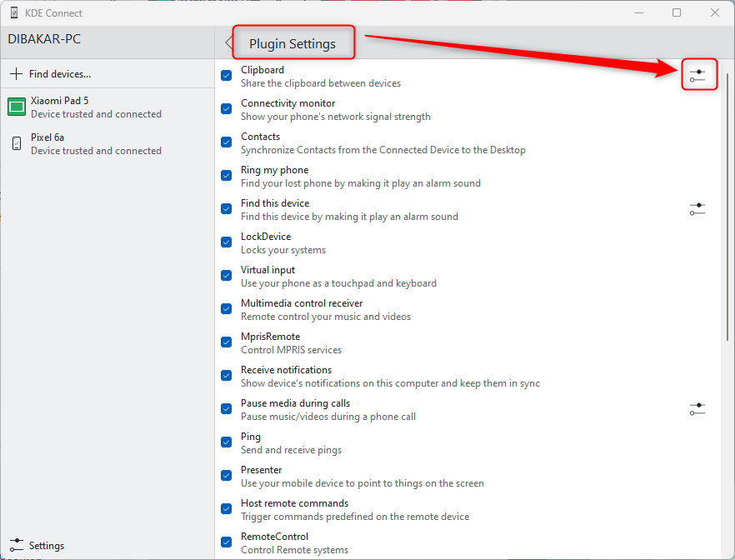Toggle the LockDevice checkbox

point(227,242)
